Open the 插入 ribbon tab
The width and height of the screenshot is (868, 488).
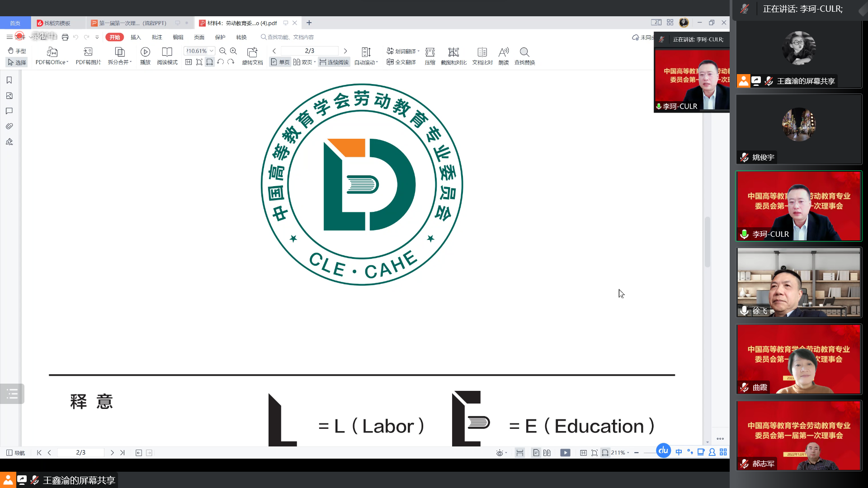coord(136,37)
